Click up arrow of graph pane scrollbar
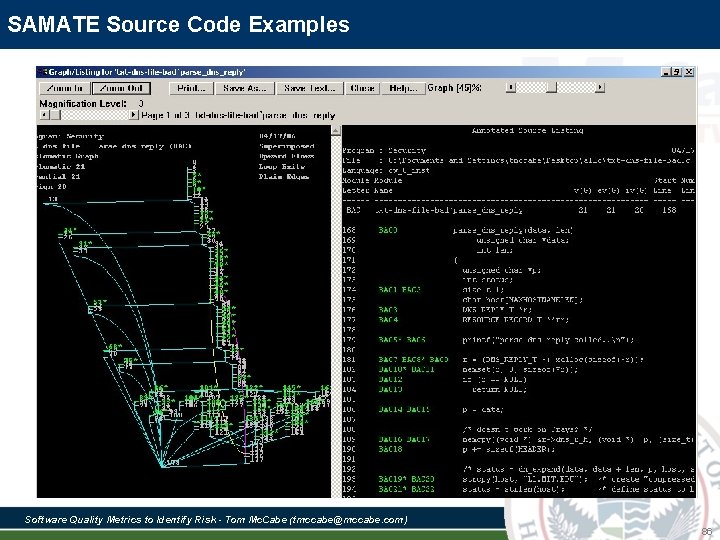Image resolution: width=720 pixels, height=540 pixels. click(336, 130)
